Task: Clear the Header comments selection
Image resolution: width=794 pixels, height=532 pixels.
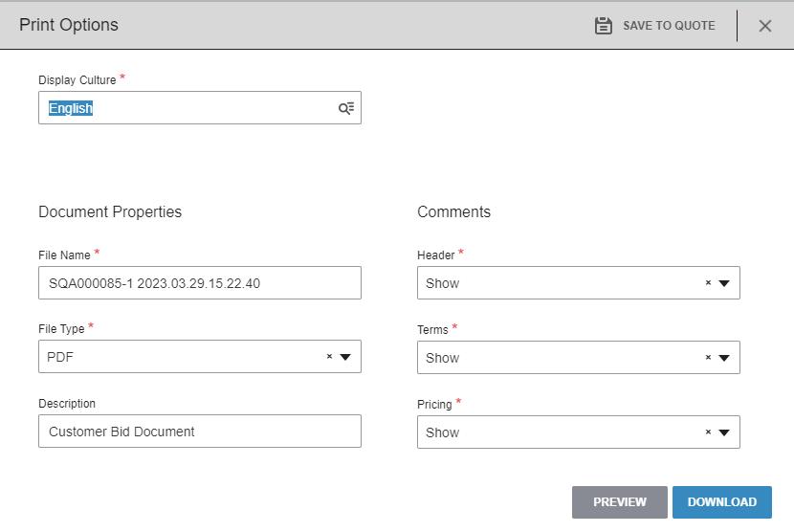Action: pyautogui.click(x=708, y=283)
